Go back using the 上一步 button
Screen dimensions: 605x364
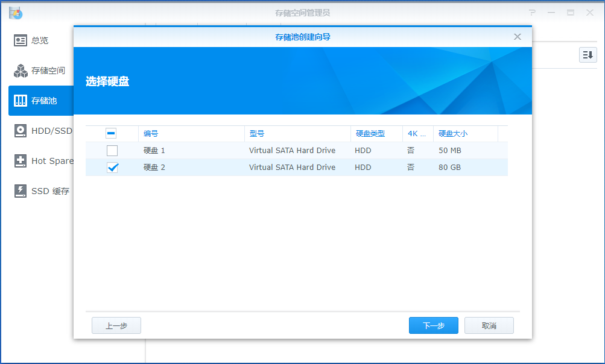[x=116, y=325]
